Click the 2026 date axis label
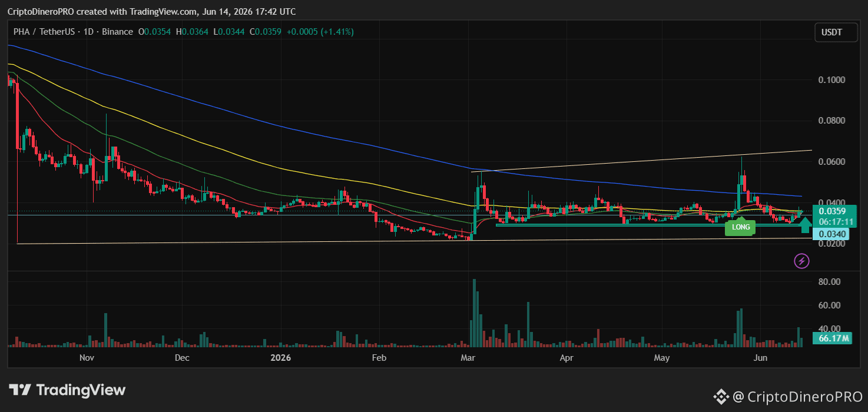Screen dimensions: 868x412 281,357
